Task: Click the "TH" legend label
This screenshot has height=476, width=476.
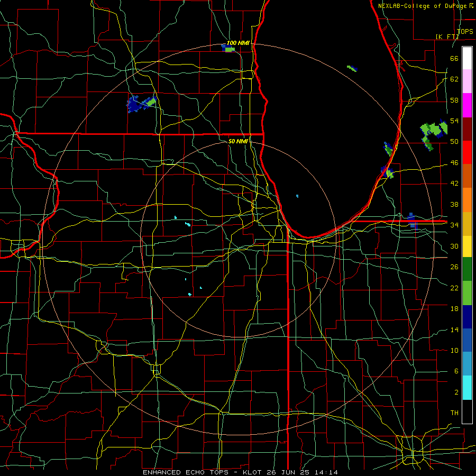Action: [x=454, y=413]
